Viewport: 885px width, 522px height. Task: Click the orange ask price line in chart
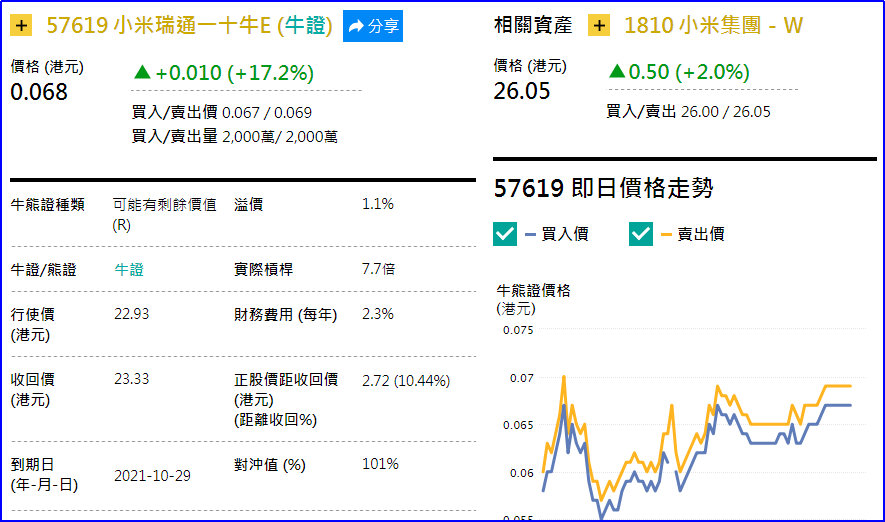tap(768, 424)
